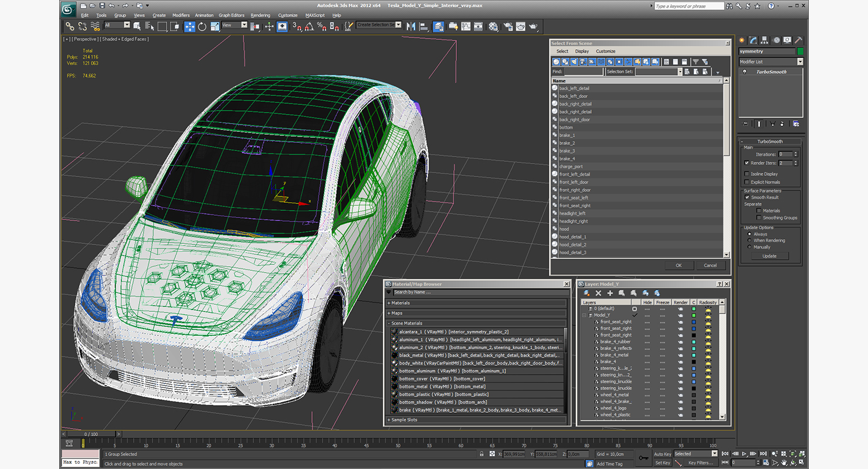Select the Link tool in main toolbar
This screenshot has width=868, height=469.
[x=70, y=26]
